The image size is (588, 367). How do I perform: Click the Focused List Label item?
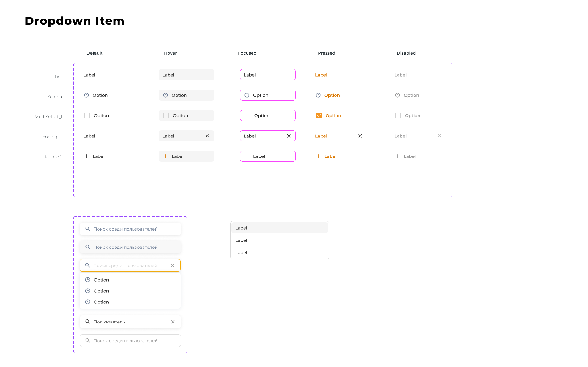click(x=268, y=75)
